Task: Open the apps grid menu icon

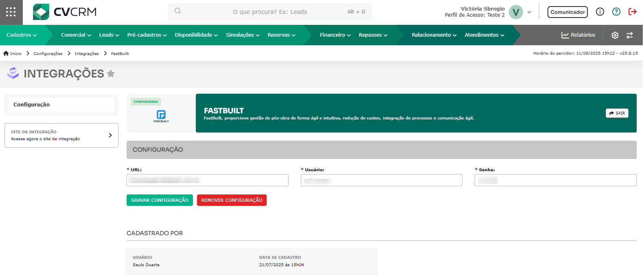Action: click(11, 12)
